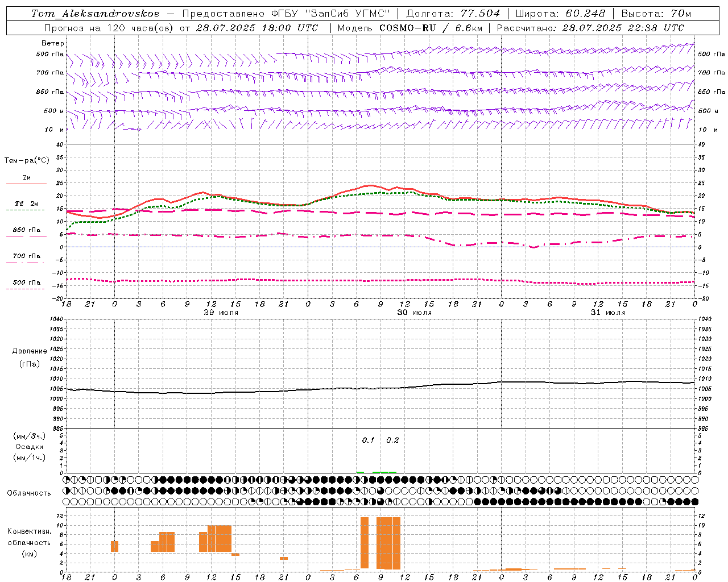Image resolution: width=728 pixels, height=582 pixels.
Task: Click the 31 июля date label
Action: (x=608, y=313)
